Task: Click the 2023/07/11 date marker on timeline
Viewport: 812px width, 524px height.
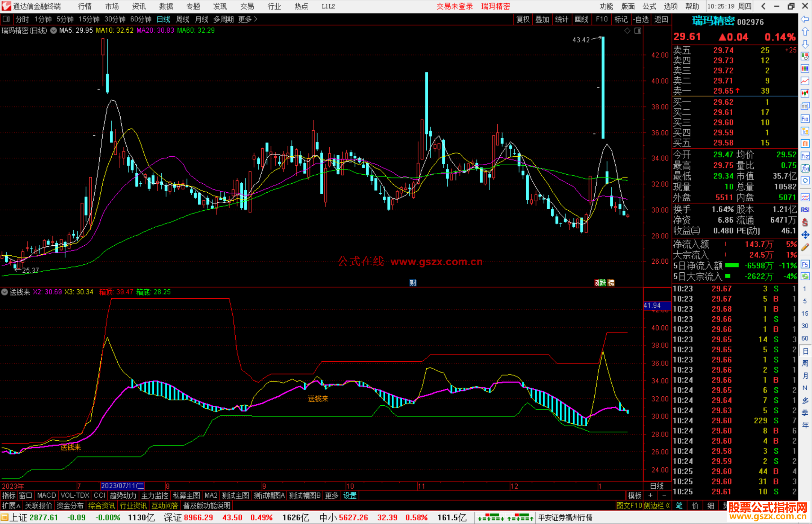Action: click(123, 486)
